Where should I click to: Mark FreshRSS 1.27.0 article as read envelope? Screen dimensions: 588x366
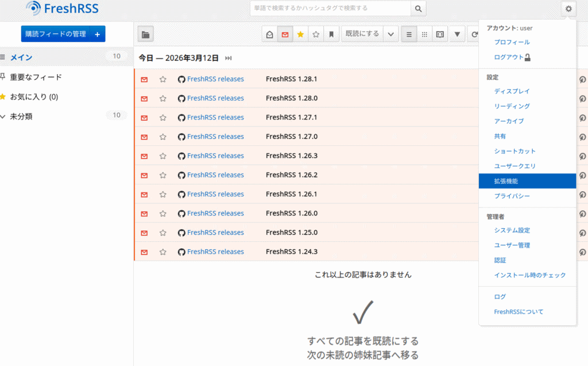pos(144,137)
